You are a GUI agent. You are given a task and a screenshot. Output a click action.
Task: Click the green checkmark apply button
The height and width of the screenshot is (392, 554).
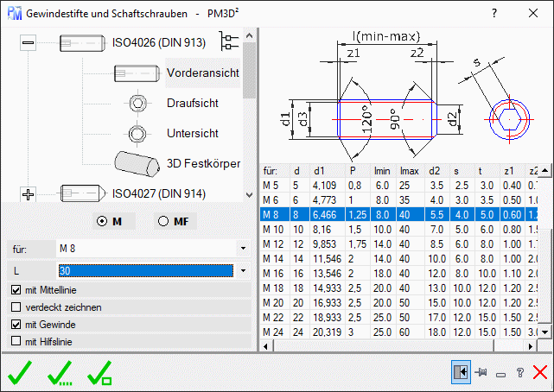point(19,372)
